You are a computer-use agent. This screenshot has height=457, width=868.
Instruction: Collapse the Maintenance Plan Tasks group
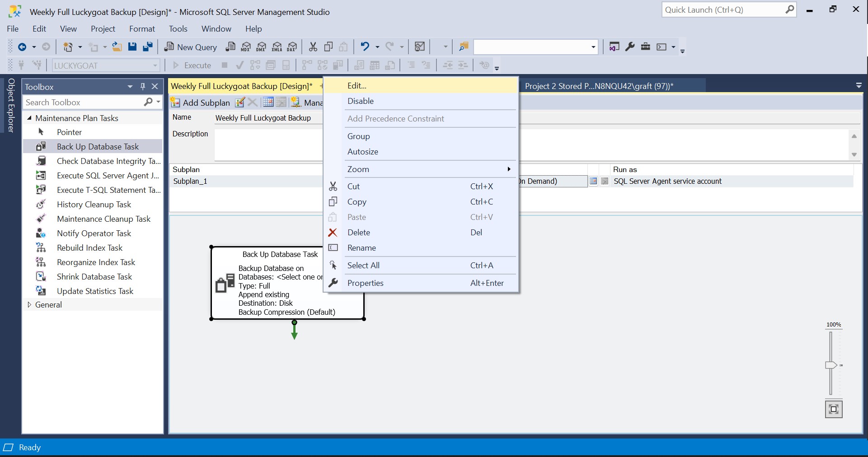point(29,118)
